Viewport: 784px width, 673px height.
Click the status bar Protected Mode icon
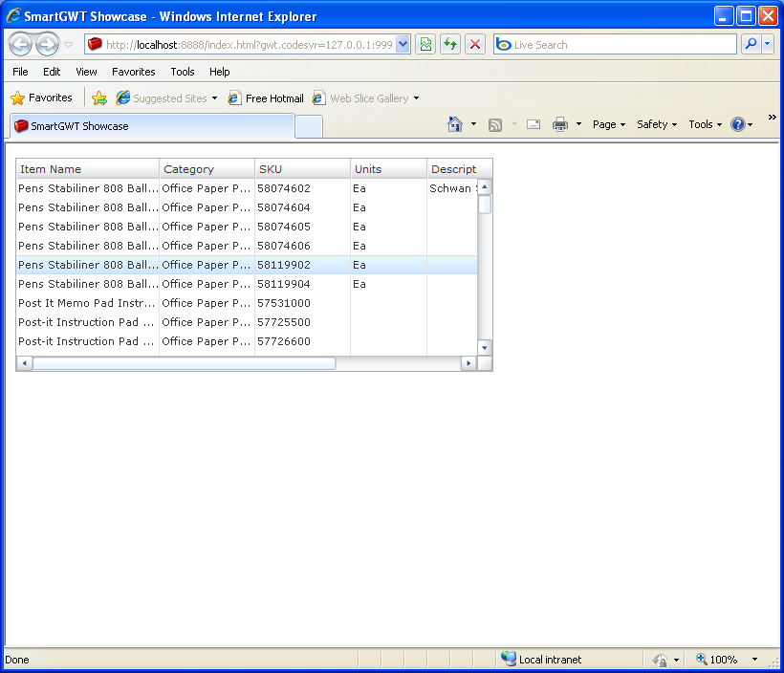point(660,660)
